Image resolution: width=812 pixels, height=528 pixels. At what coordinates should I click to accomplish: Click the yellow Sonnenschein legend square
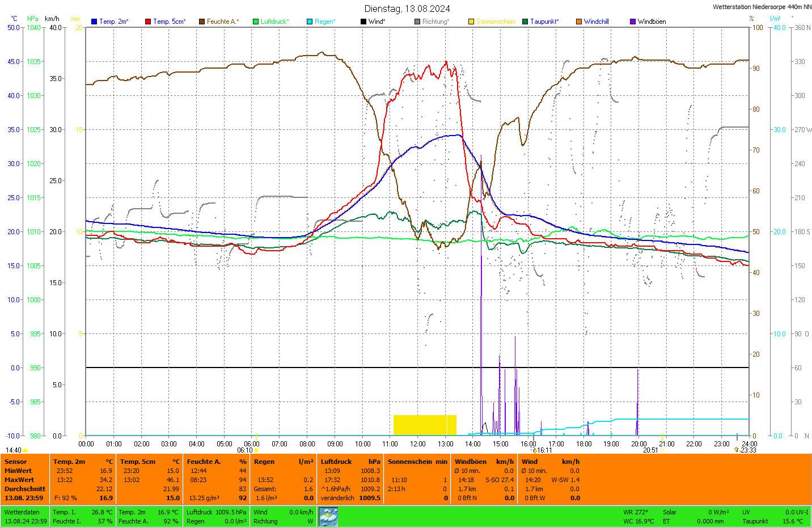(471, 22)
